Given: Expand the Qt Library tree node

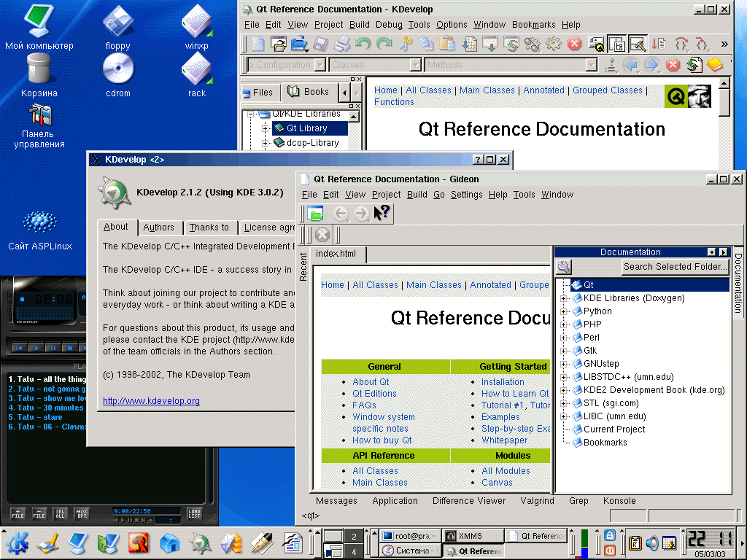Looking at the screenshot, I should [x=266, y=128].
